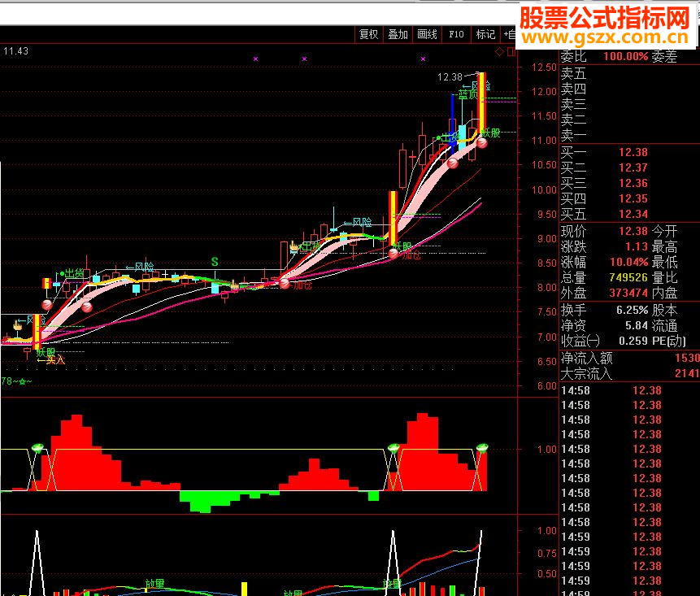
Task: Click the leftmost magenta X marker at chart top
Action: pos(256,59)
